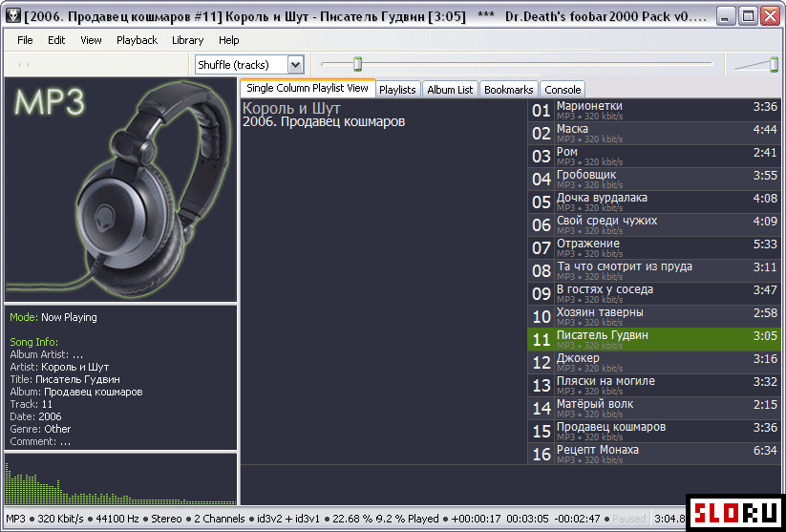Switch to the Album List tab
The height and width of the screenshot is (532, 786).
[450, 90]
